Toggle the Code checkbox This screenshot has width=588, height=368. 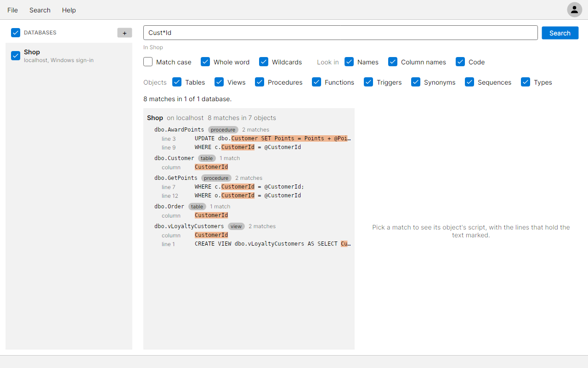point(460,62)
